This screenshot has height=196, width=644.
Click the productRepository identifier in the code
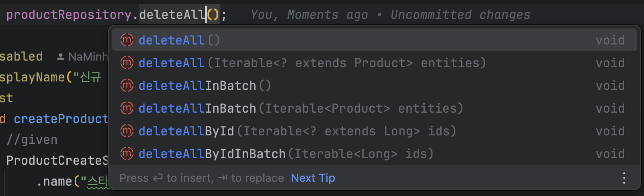coord(69,15)
